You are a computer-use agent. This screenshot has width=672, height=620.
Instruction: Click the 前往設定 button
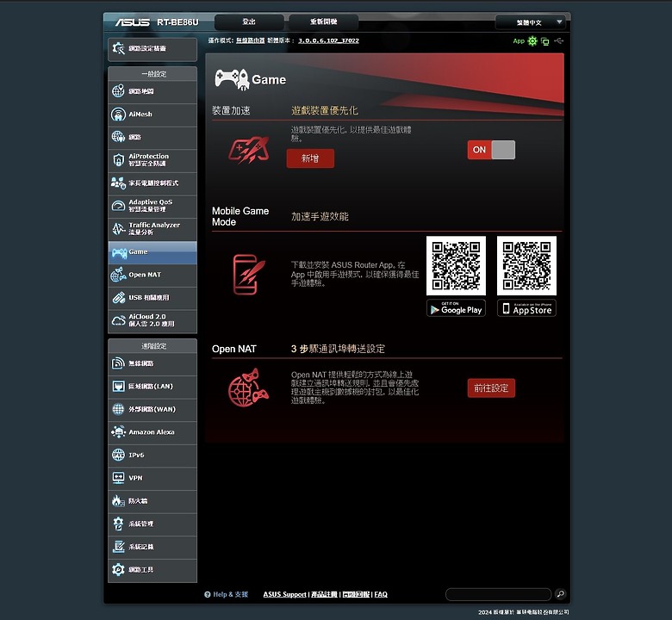pos(491,388)
